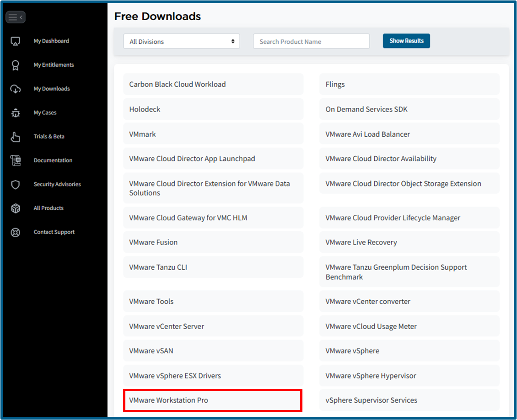Open My Dashboard in the sidebar

(x=51, y=41)
